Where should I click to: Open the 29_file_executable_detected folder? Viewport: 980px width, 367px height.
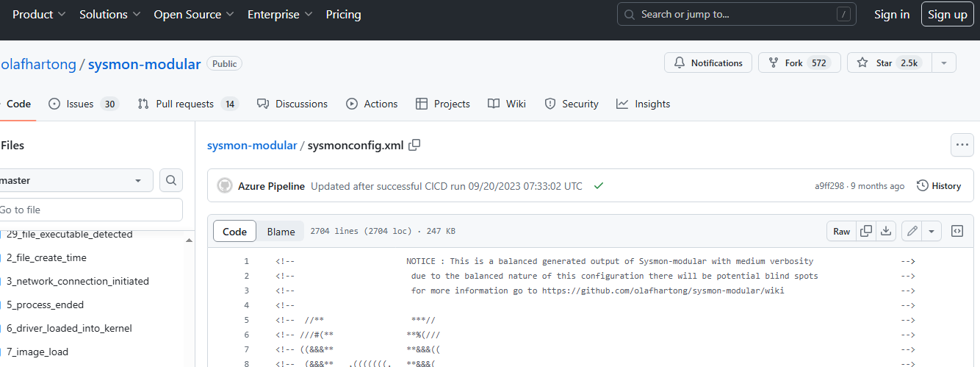click(x=70, y=235)
